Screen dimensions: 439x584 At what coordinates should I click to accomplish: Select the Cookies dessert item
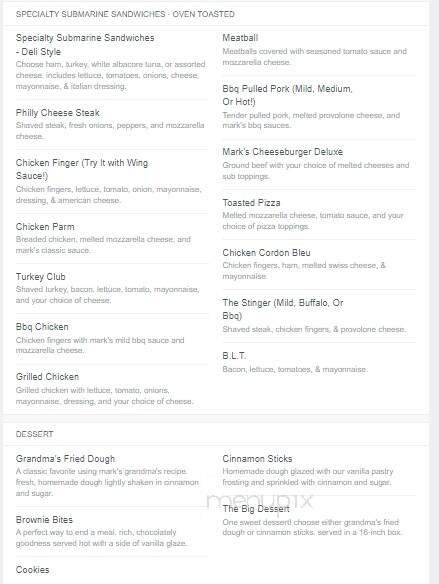click(x=32, y=570)
